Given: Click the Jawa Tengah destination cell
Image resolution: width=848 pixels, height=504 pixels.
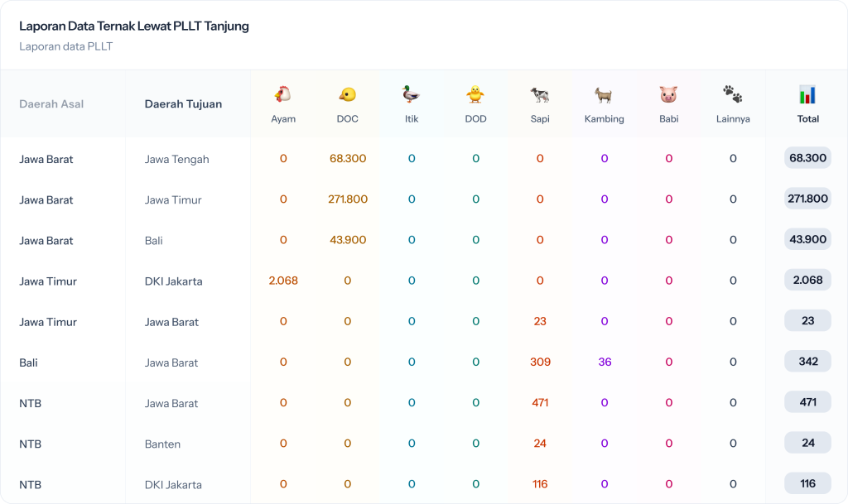Looking at the screenshot, I should [x=176, y=159].
